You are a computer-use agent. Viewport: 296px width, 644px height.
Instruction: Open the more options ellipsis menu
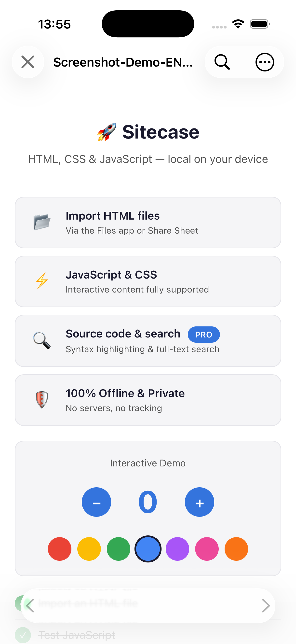[x=265, y=62]
